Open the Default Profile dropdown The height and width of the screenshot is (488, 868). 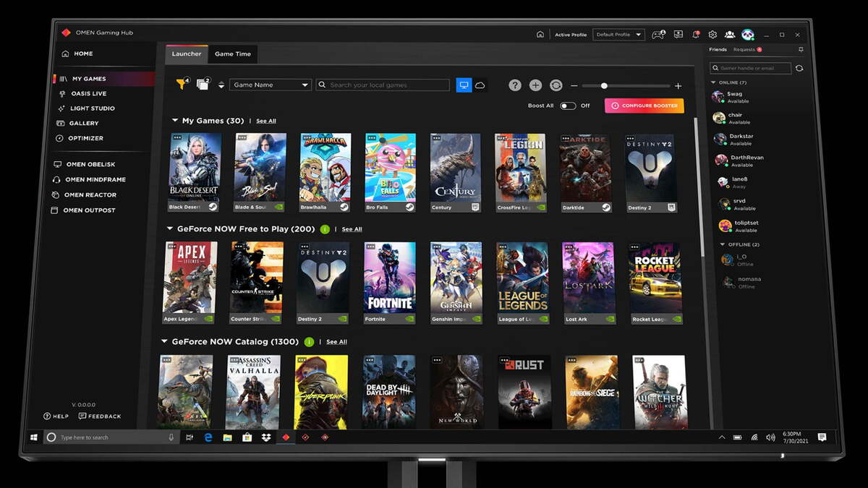click(x=618, y=34)
